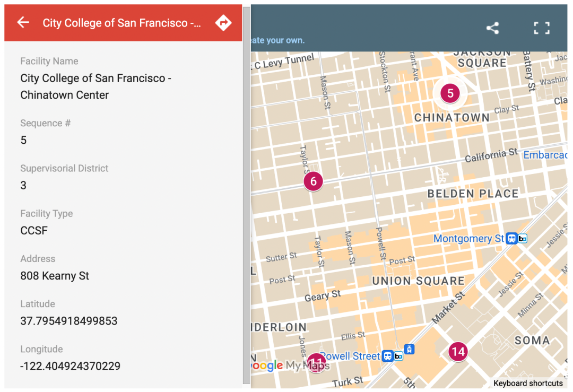Click the Montgomery St station label

pos(468,239)
